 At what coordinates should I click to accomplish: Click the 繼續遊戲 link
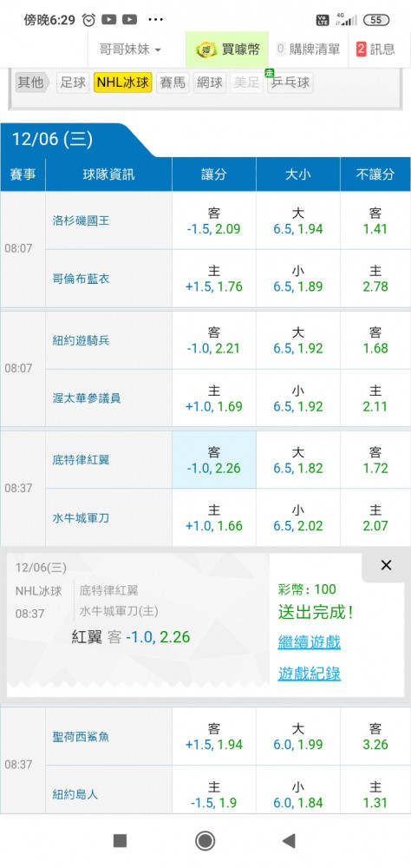coord(310,642)
